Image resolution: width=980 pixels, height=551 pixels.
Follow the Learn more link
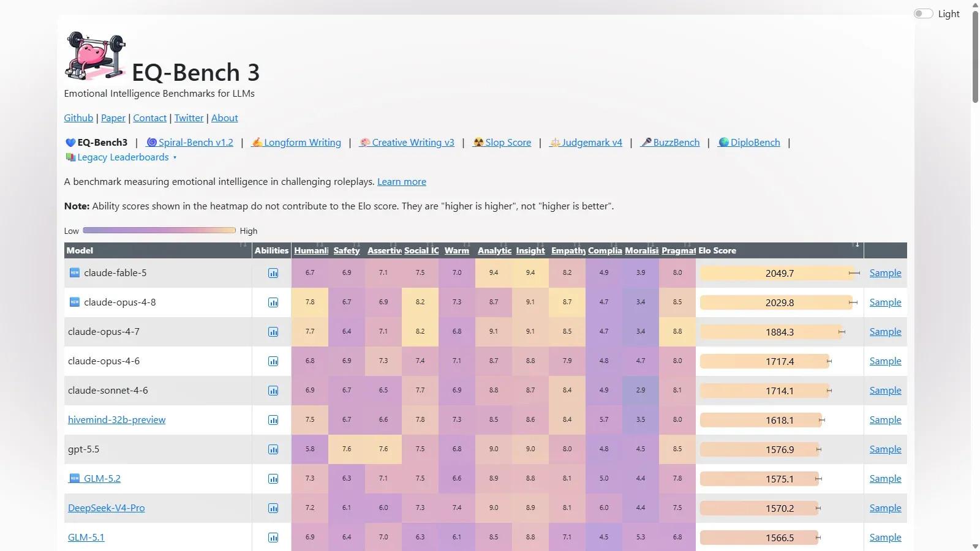click(x=402, y=182)
